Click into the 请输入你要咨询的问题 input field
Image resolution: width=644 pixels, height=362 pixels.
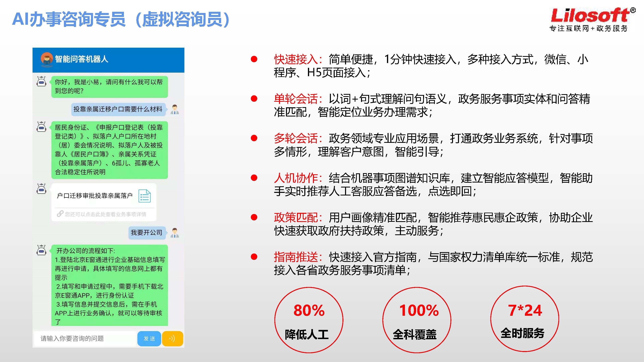[x=85, y=338]
